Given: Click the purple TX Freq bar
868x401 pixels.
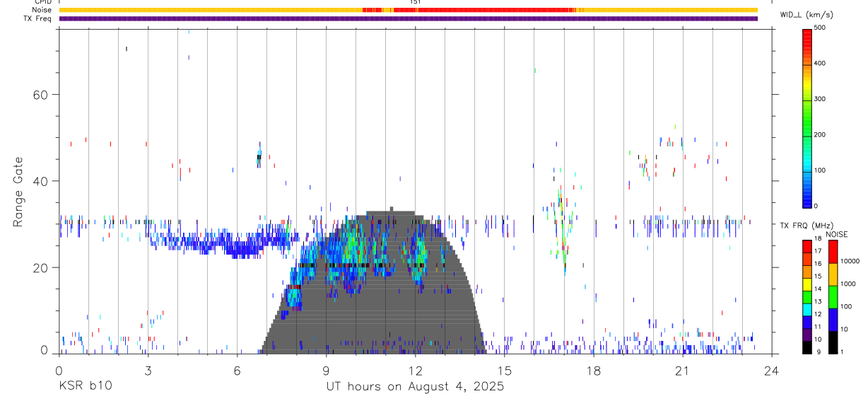Looking at the screenshot, I should coord(409,18).
